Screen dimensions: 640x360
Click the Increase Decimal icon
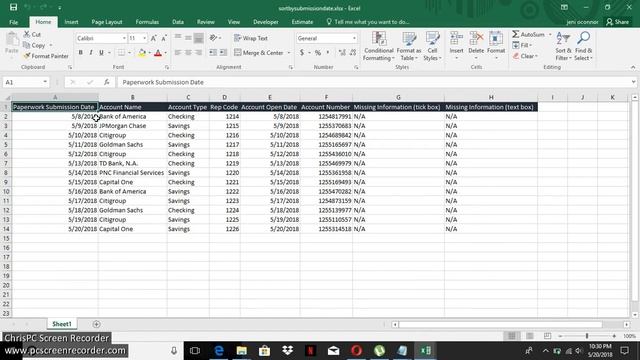342,53
